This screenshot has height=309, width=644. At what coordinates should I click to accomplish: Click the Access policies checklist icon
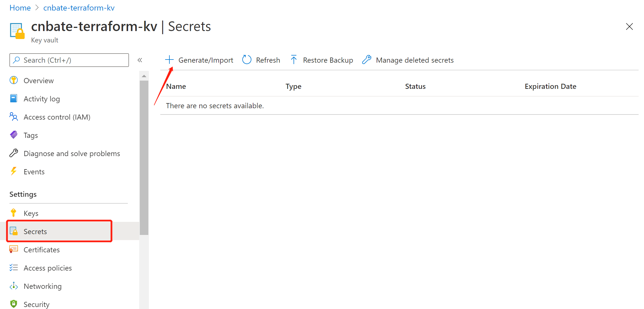point(14,268)
